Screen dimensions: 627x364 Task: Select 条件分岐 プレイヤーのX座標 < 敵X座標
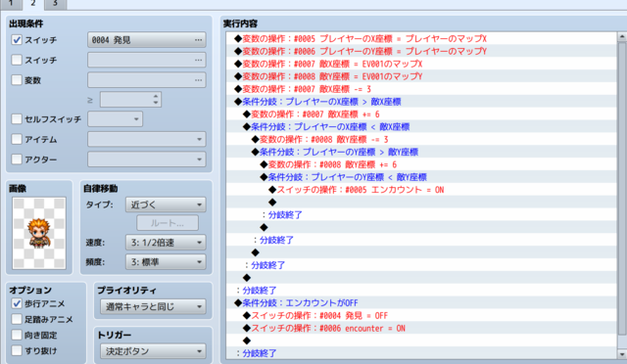click(x=421, y=126)
